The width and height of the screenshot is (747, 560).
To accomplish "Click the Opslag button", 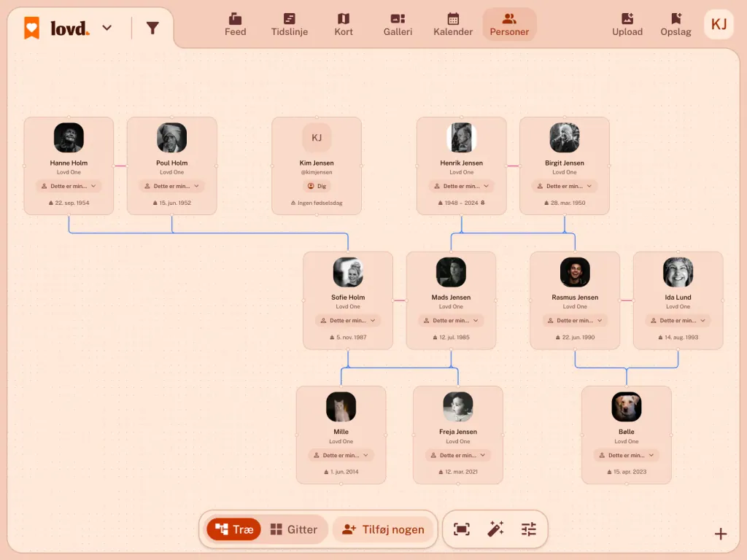I will pyautogui.click(x=676, y=25).
